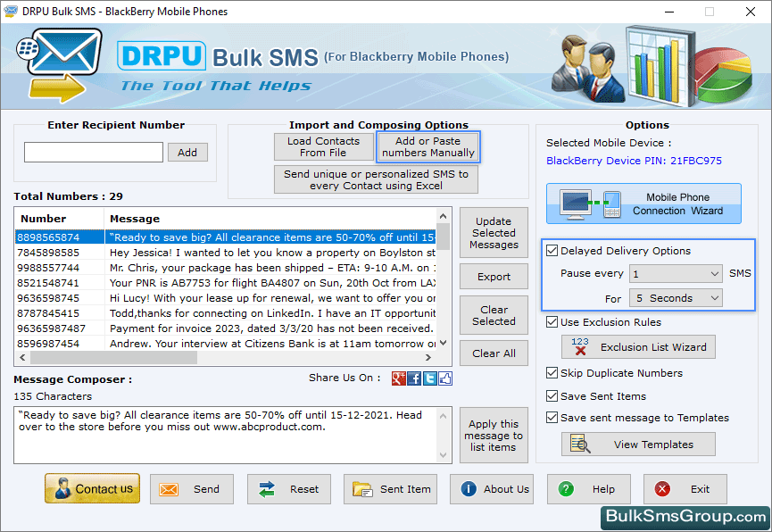This screenshot has width=772, height=532.
Task: Click the Google Plus share icon
Action: pyautogui.click(x=398, y=378)
